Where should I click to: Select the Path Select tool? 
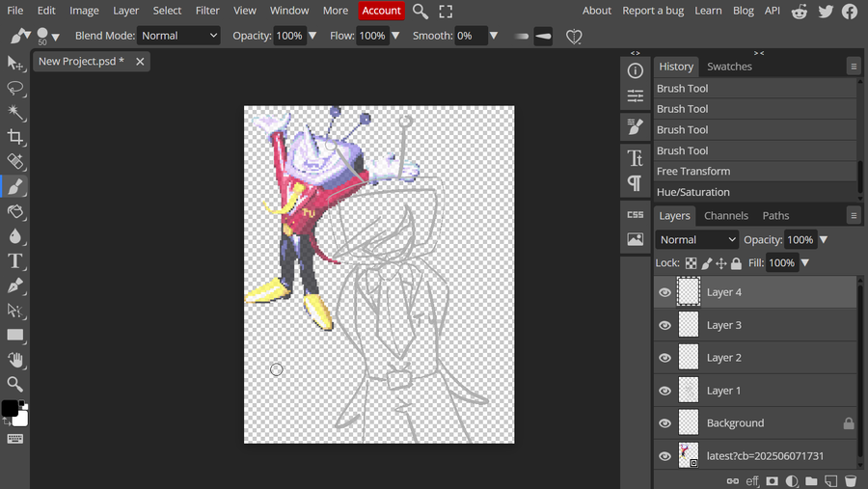14,311
